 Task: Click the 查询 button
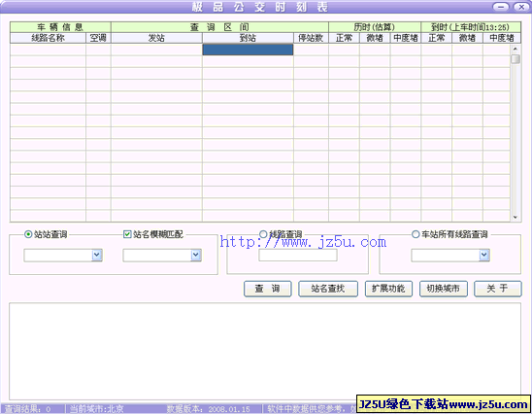click(x=268, y=289)
